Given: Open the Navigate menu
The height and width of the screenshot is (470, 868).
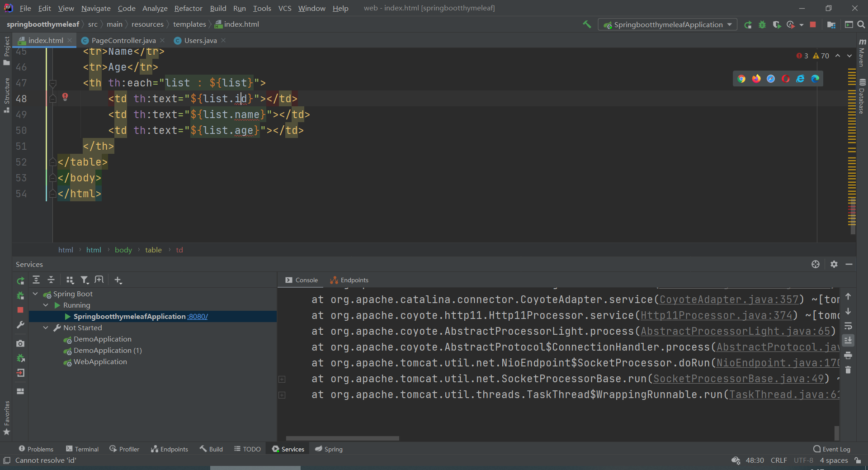Looking at the screenshot, I should (96, 8).
